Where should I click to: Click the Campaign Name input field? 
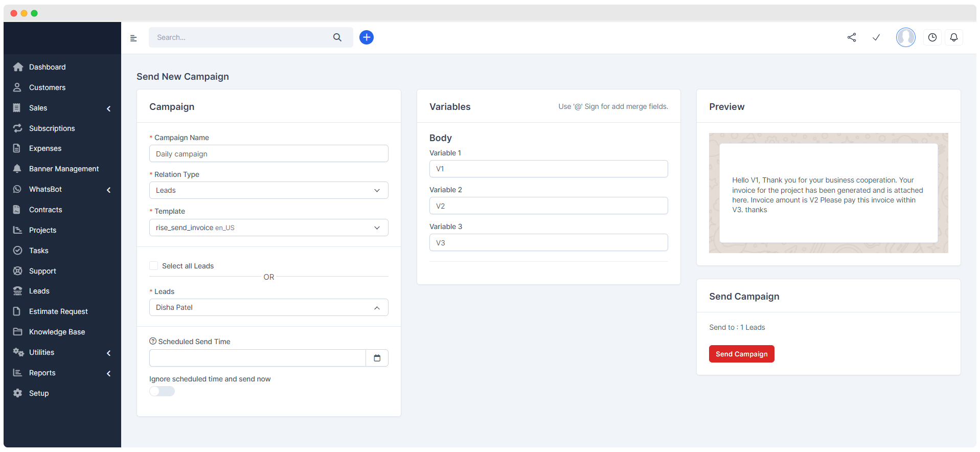click(x=268, y=154)
